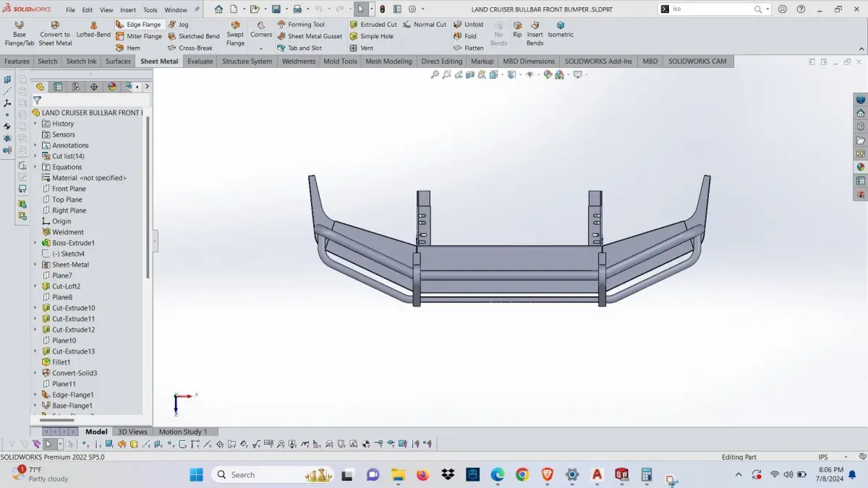Open File Explorer from taskbar
This screenshot has height=488, width=868.
(x=398, y=475)
